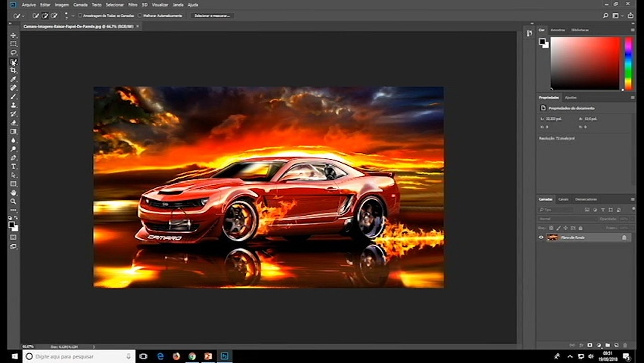This screenshot has height=363, width=644.
Task: Open the workspace switcher dropdown
Action: 617,16
